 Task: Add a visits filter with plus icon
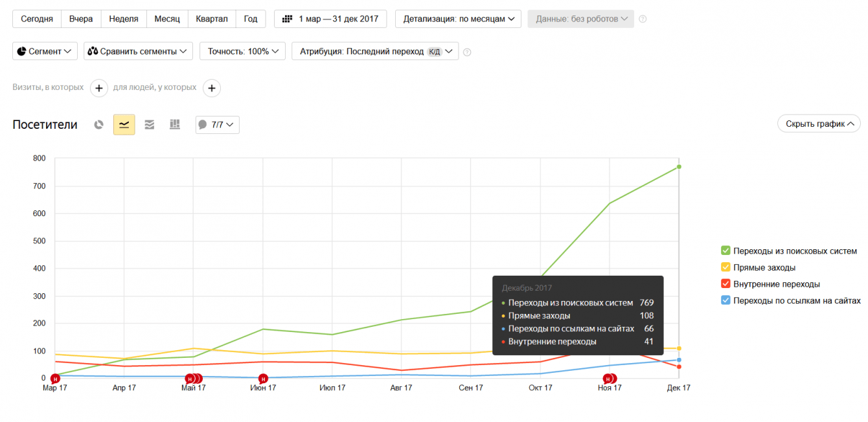pos(98,88)
